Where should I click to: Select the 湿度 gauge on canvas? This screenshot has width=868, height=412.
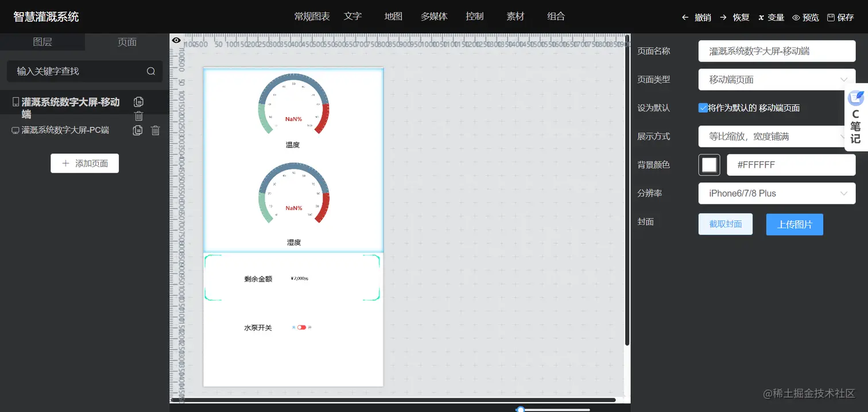[293, 193]
